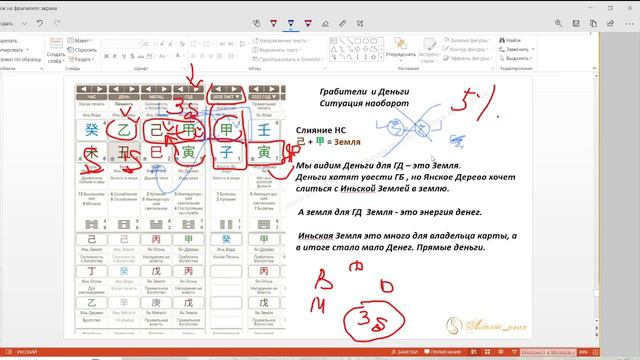
Task: Redo the undone stroke
Action: (x=57, y=23)
